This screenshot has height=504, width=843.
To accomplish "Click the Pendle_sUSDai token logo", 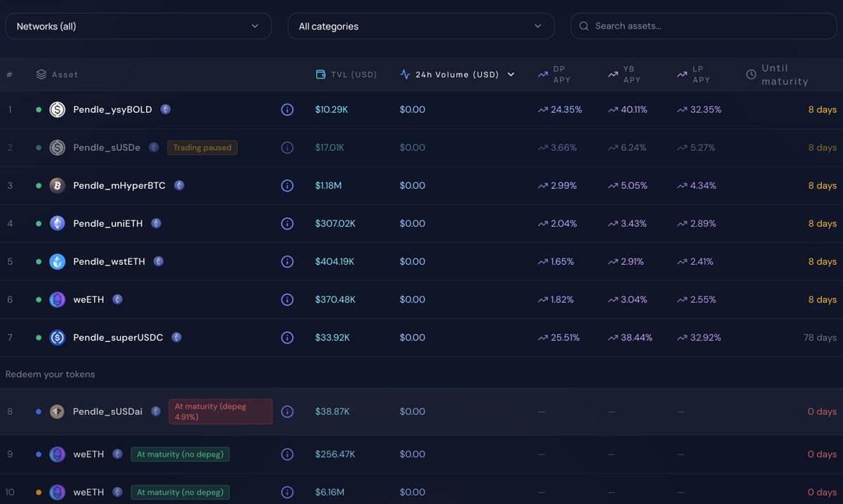I will (x=58, y=411).
